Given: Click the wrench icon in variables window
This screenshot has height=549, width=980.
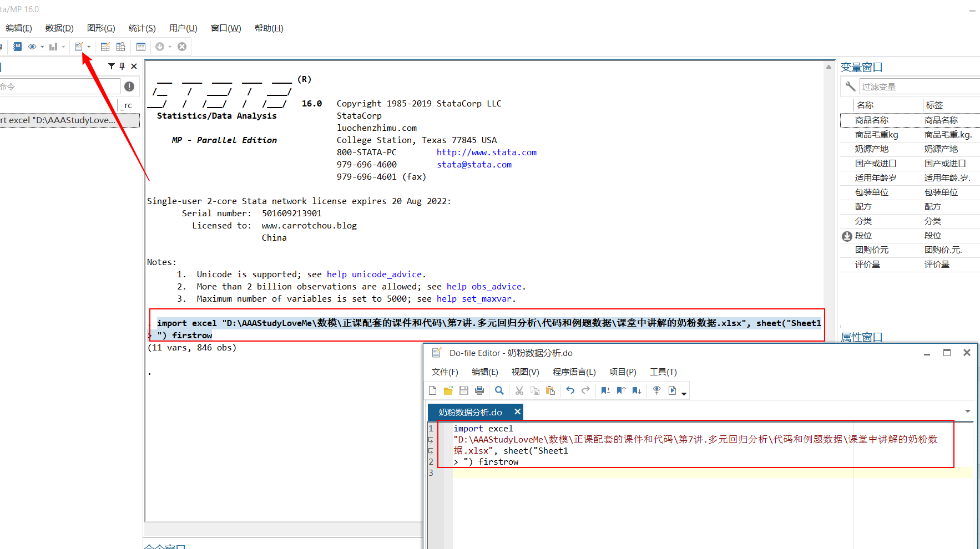Looking at the screenshot, I should tap(850, 87).
